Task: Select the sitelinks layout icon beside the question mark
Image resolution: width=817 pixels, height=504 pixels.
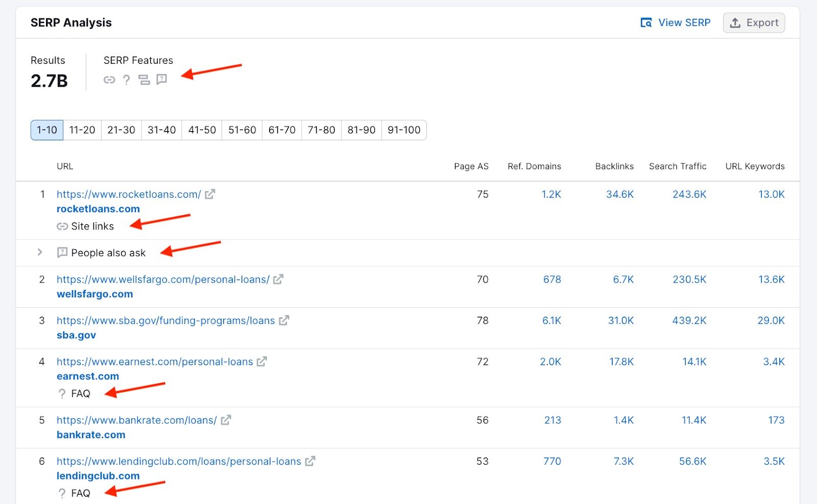Action: tap(145, 80)
